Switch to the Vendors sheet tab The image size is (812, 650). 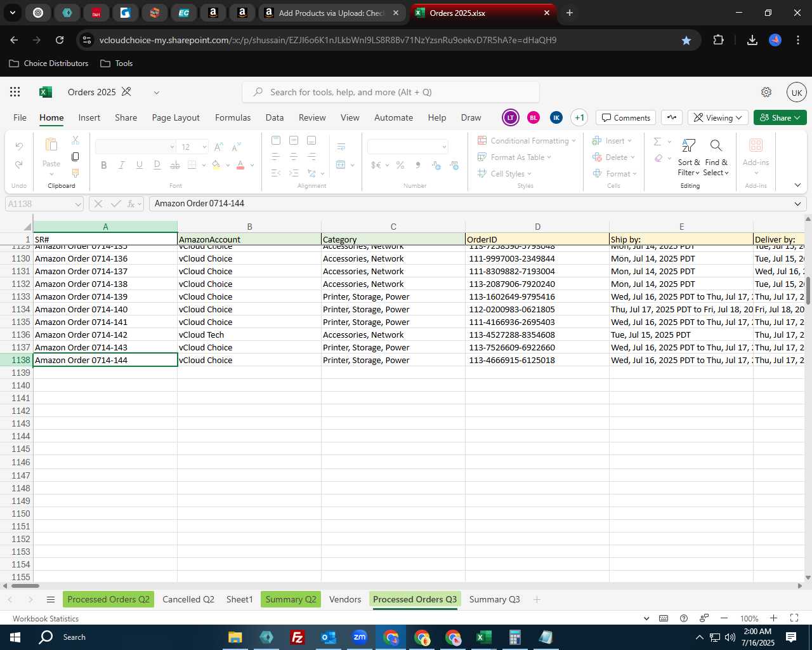click(345, 600)
